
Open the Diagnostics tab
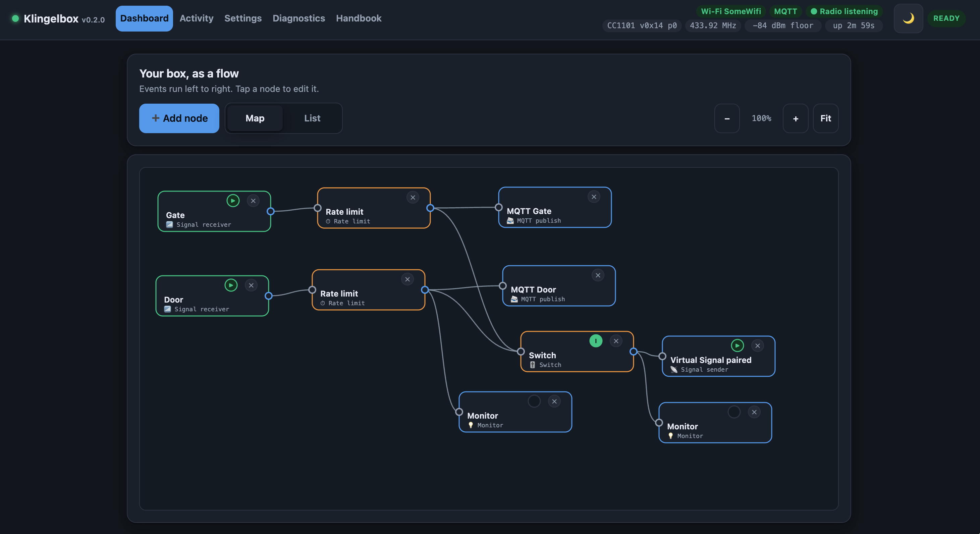point(298,18)
